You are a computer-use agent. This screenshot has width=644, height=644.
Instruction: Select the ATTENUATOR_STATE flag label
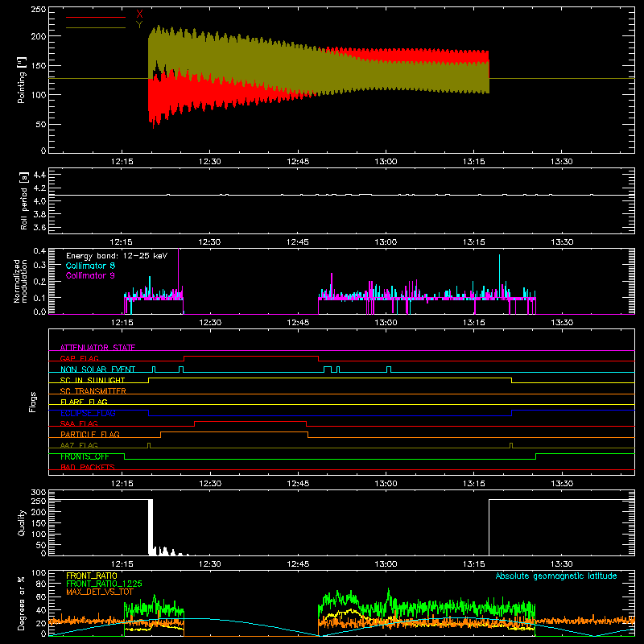(97, 348)
